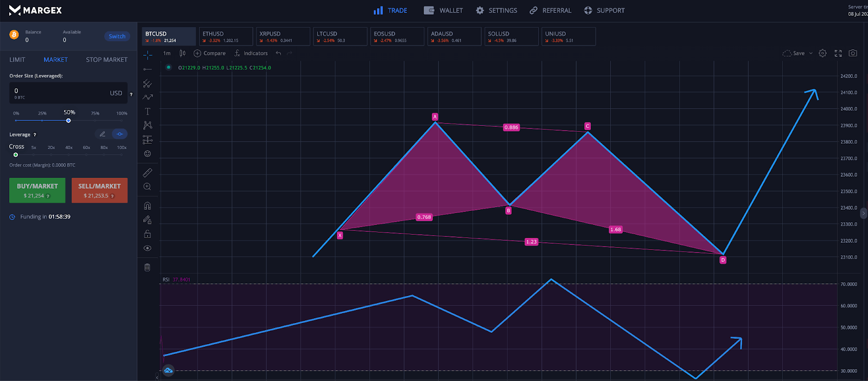Open the WALLET menu
Viewport: 868px width, 381px height.
pos(444,10)
